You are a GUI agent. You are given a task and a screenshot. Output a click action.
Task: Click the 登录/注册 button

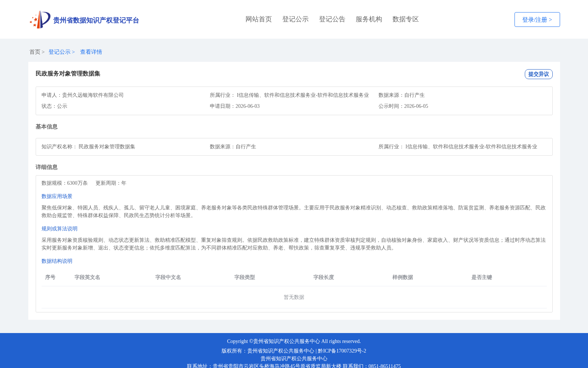(537, 20)
